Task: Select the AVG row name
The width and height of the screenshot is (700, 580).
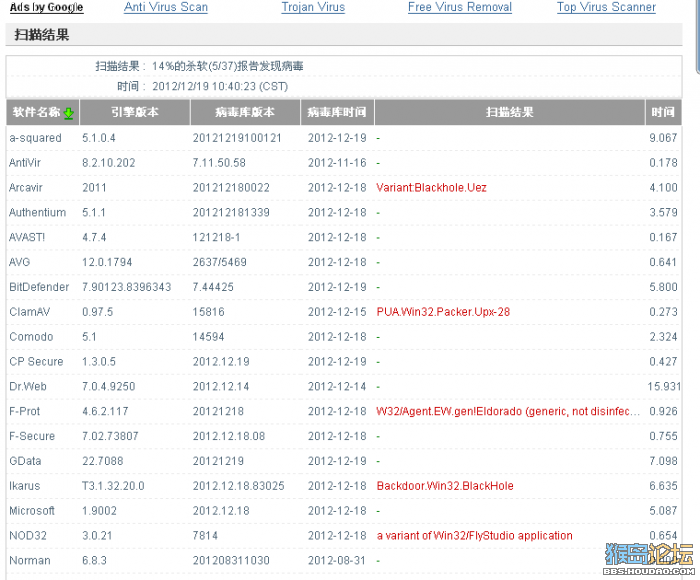Action: click(20, 262)
